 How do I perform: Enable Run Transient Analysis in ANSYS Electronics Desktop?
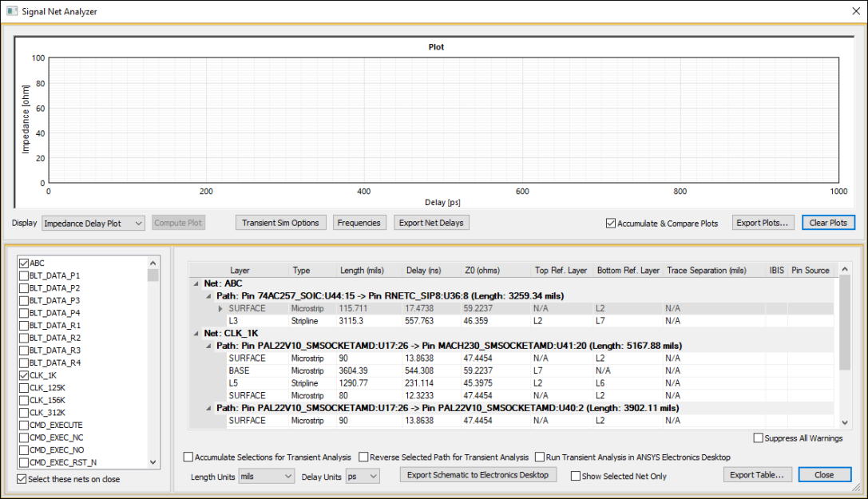[541, 456]
